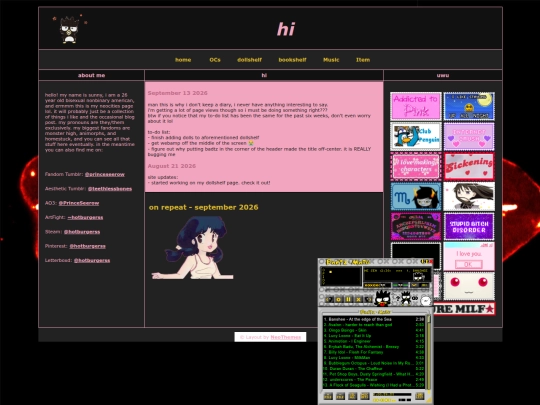Click Webamp previous track button
The width and height of the screenshot is (540, 405).
[329, 299]
